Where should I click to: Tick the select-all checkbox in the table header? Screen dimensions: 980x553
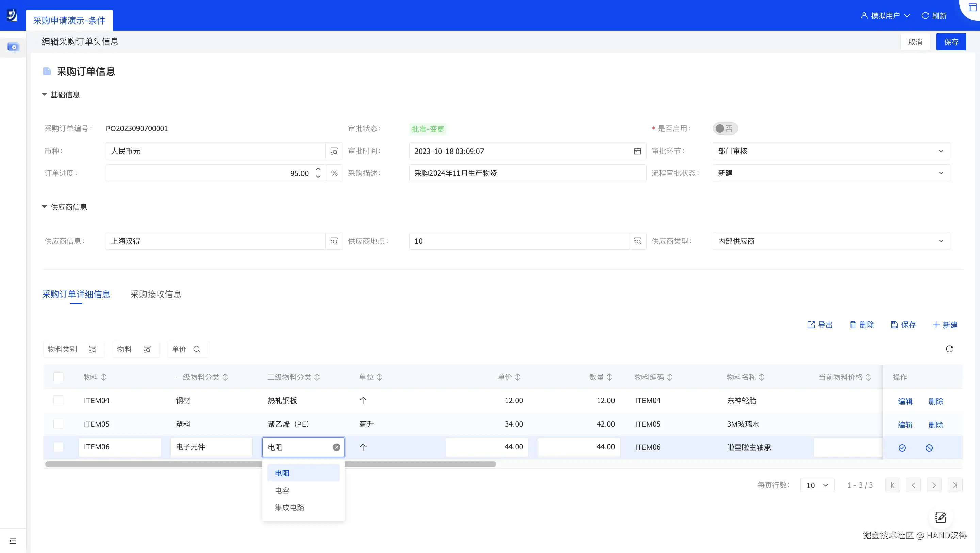[58, 377]
